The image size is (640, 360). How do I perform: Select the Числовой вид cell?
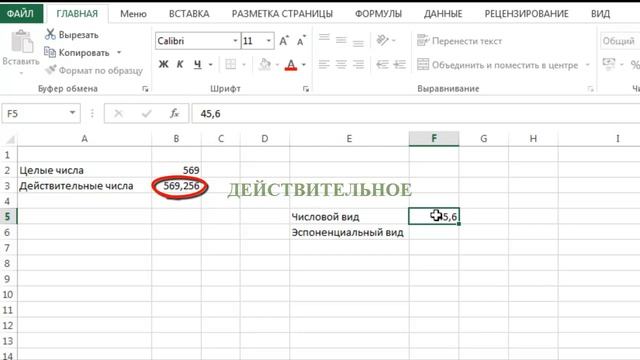coord(349,217)
